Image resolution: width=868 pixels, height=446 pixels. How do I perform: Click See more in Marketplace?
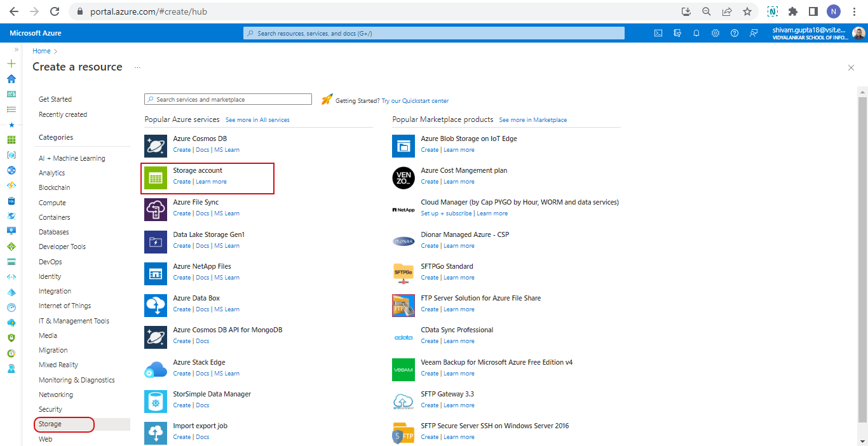point(533,119)
